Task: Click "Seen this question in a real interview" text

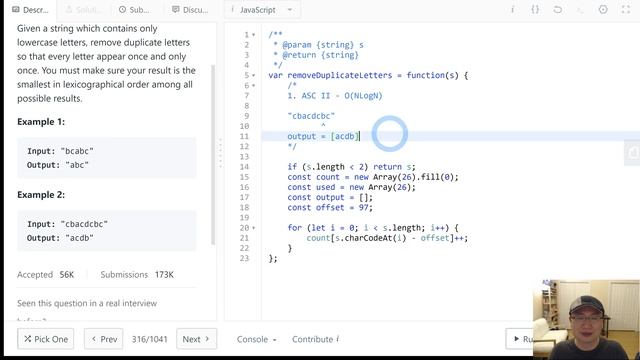Action: (x=87, y=303)
